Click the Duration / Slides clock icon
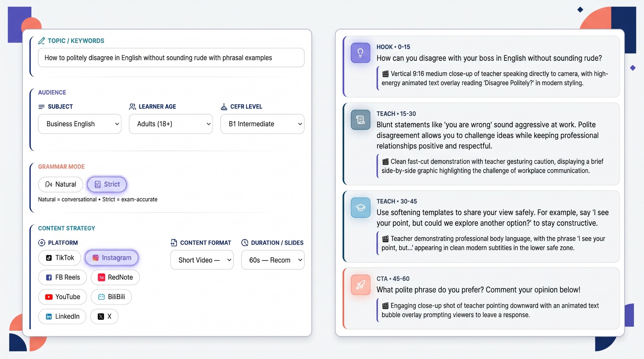The height and width of the screenshot is (359, 644). coord(245,243)
